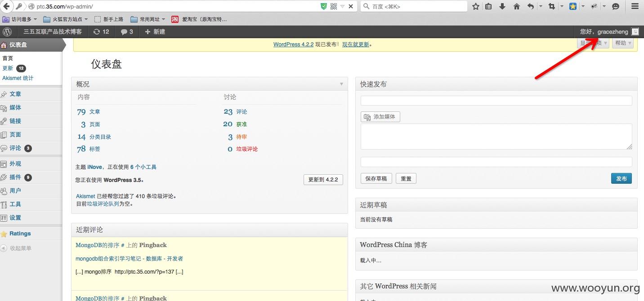Screen dimensions: 644x301
Task: Click the green shield security icon
Action: (324, 6)
